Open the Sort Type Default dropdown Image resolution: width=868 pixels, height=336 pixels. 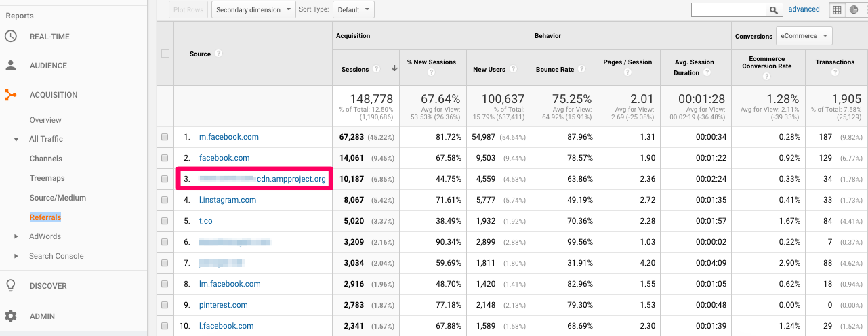[x=354, y=9]
